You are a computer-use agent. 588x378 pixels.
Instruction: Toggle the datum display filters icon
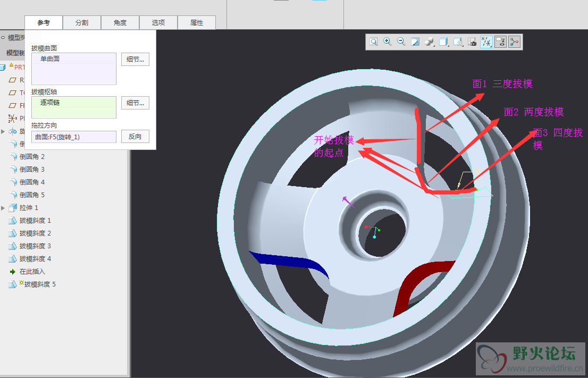click(486, 42)
